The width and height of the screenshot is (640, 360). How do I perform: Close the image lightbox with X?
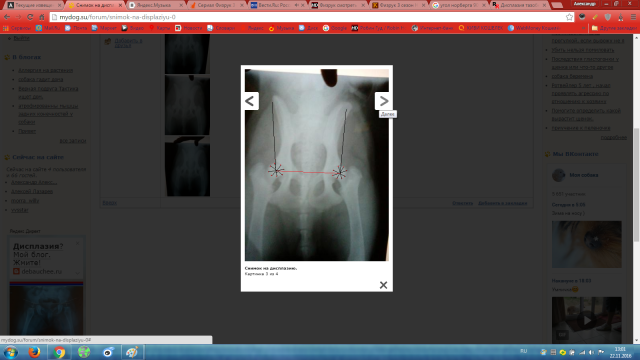383,285
